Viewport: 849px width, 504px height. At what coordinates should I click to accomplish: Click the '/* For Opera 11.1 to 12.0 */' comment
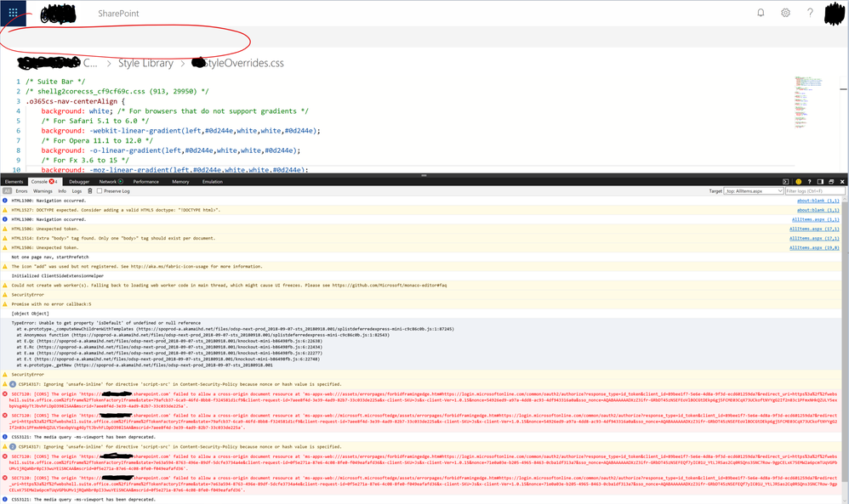(x=97, y=140)
